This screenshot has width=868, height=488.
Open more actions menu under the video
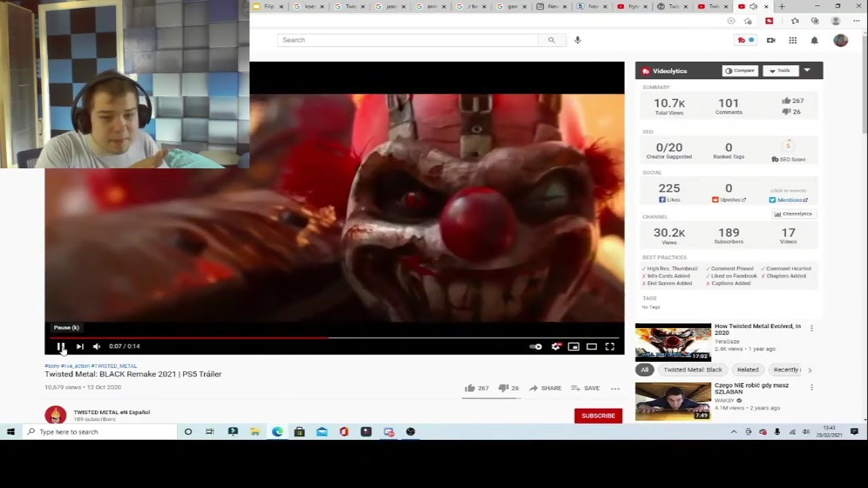pos(615,388)
